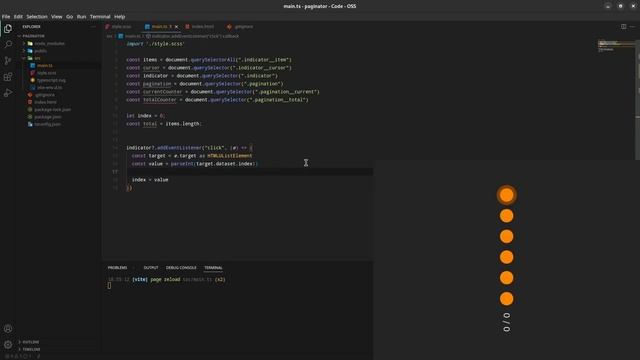Collapse the src folder
Viewport: 640px width, 360px height.
[24, 58]
